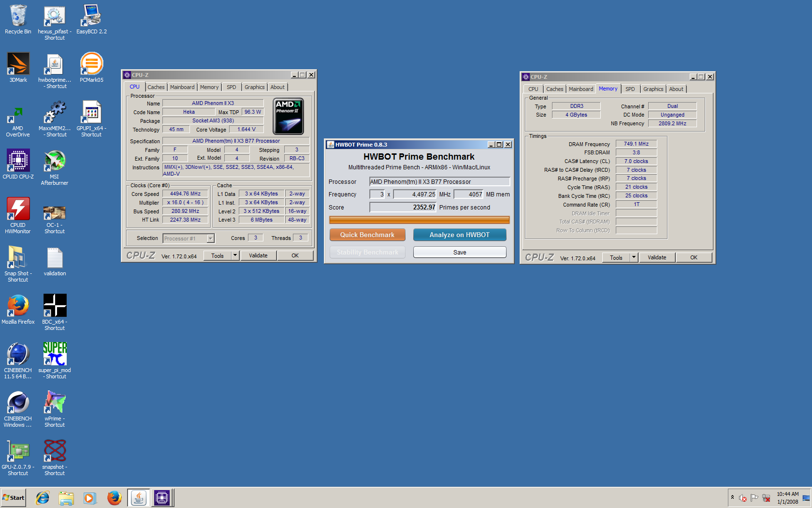Image resolution: width=812 pixels, height=508 pixels.
Task: Open the Snap Shot shortcut icon
Action: click(x=18, y=264)
